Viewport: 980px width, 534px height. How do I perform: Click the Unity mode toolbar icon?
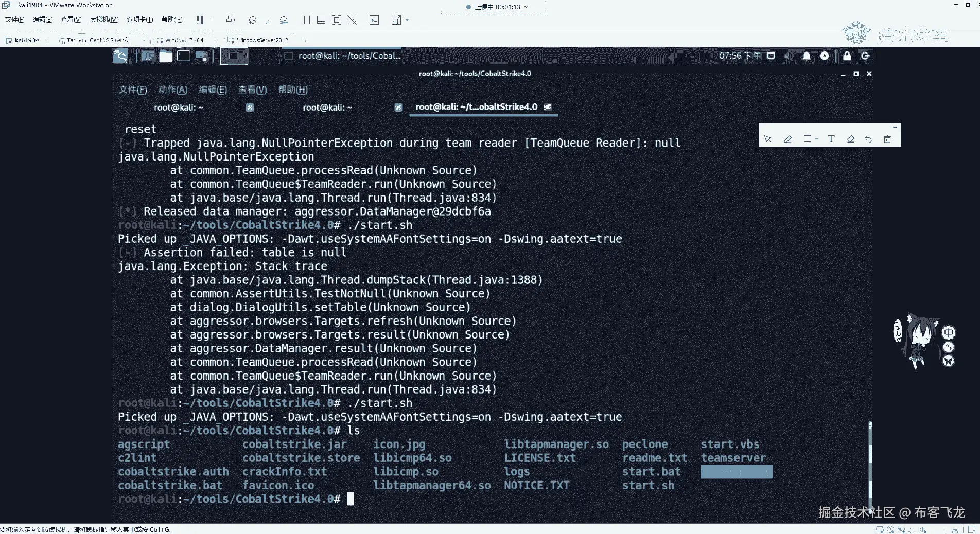pyautogui.click(x=352, y=20)
